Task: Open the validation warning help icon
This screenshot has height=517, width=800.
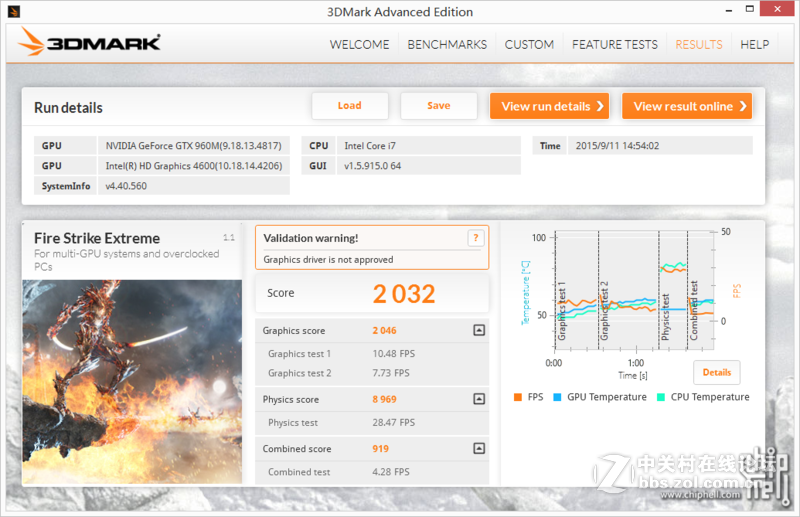Action: pos(476,238)
